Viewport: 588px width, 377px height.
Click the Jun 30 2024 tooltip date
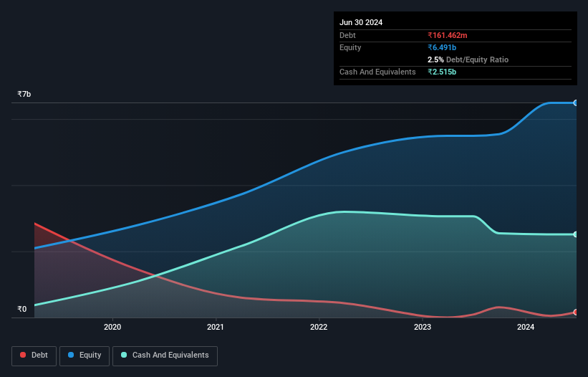361,22
